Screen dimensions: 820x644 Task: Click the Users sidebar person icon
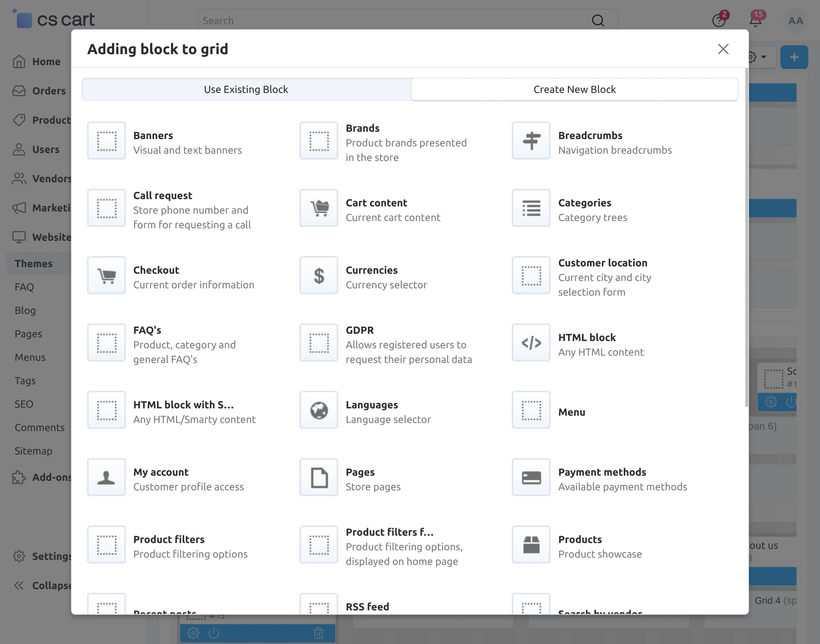(19, 149)
